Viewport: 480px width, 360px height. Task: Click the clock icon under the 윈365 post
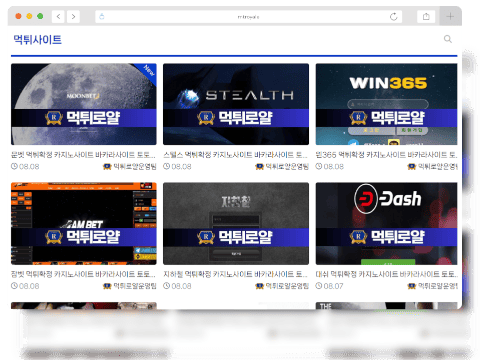coord(319,166)
